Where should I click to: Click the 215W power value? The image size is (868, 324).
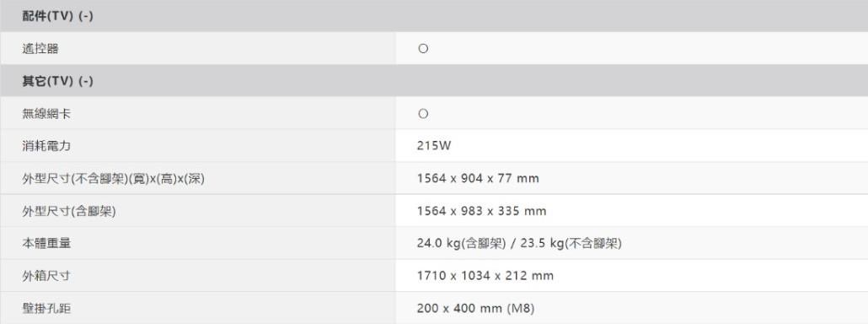pos(434,146)
